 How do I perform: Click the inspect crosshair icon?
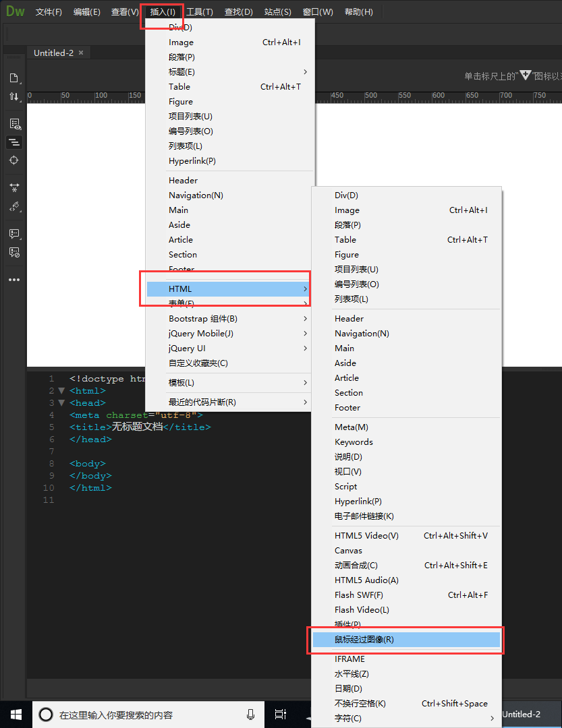pyautogui.click(x=14, y=160)
